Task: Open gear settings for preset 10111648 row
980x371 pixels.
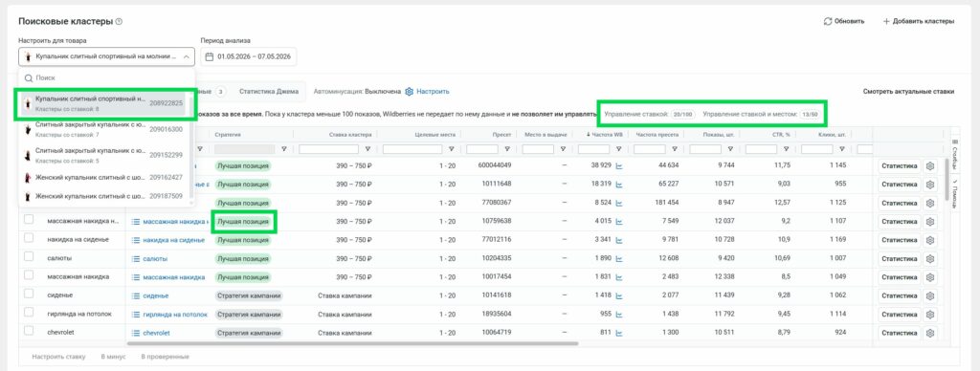Action: pyautogui.click(x=930, y=185)
